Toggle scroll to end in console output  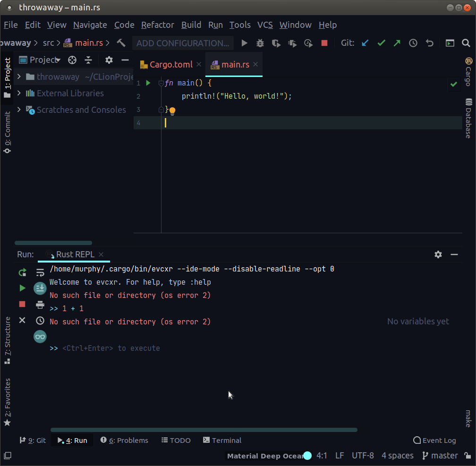40,288
